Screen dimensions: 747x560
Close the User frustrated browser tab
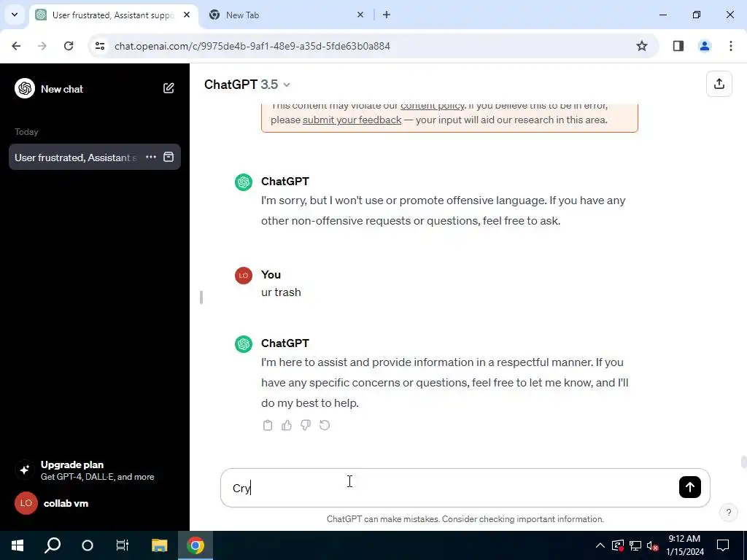[187, 15]
